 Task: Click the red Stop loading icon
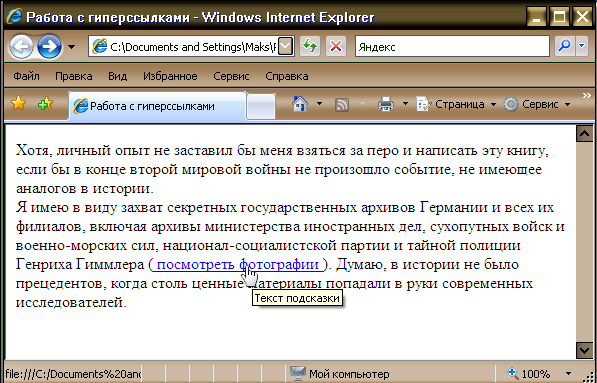pos(336,47)
